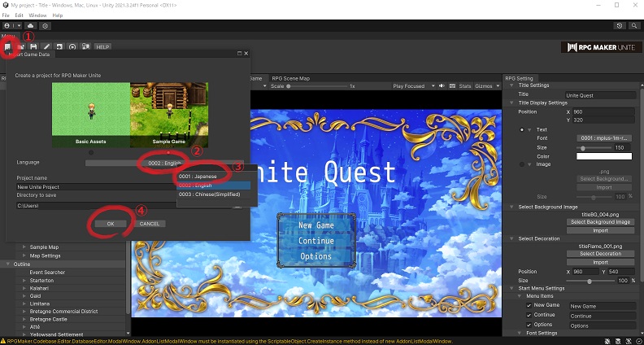This screenshot has height=345, width=644.
Task: Open the Font dropdown 0001 : mplus-1m
Action: (x=604, y=138)
